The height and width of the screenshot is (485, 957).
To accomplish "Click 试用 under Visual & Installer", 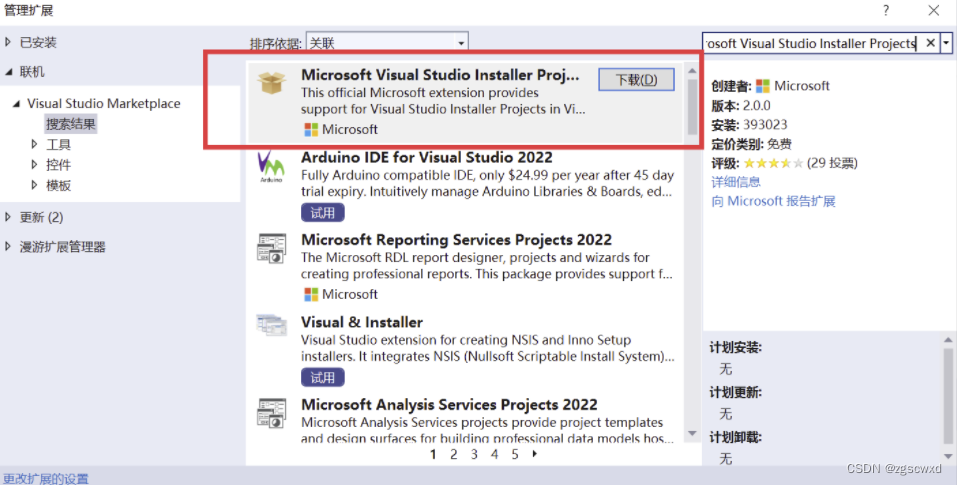I will click(323, 377).
